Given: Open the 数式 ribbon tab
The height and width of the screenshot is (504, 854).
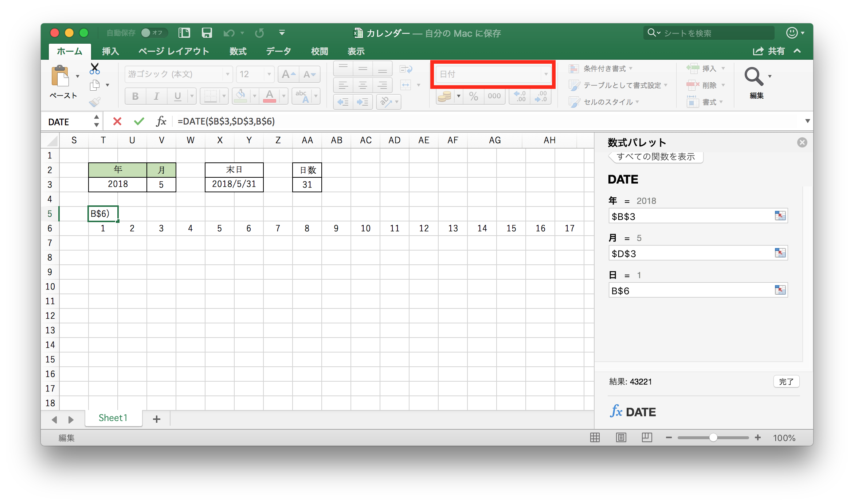Looking at the screenshot, I should click(238, 51).
